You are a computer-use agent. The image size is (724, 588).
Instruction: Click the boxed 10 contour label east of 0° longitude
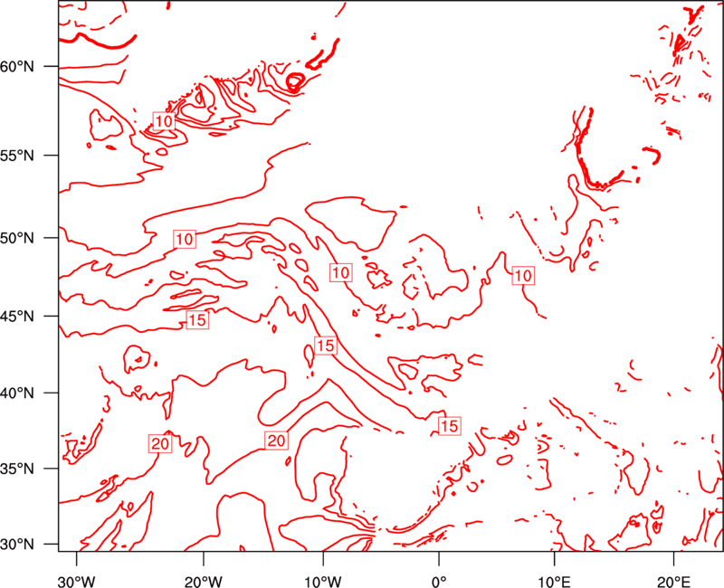coord(523,276)
